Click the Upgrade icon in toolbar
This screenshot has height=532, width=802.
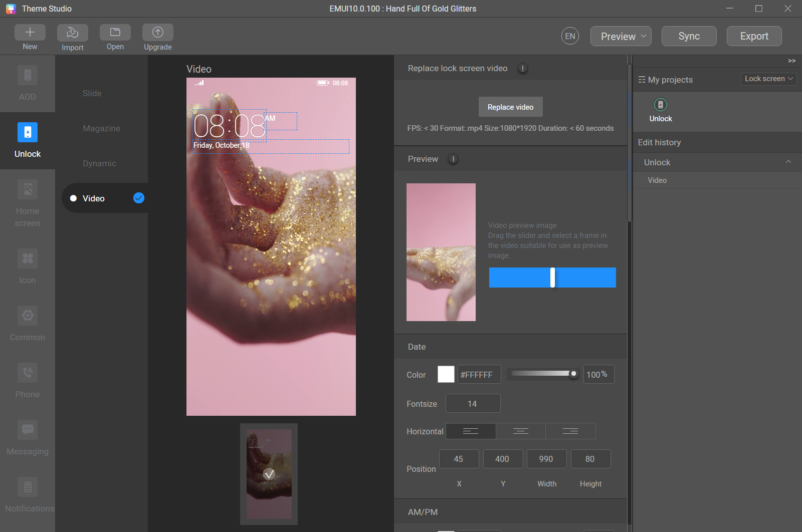[158, 33]
